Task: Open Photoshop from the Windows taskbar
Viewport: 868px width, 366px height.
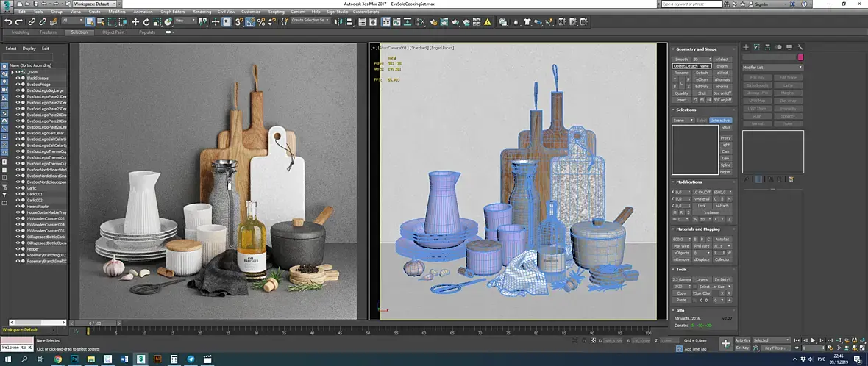Action: point(75,359)
